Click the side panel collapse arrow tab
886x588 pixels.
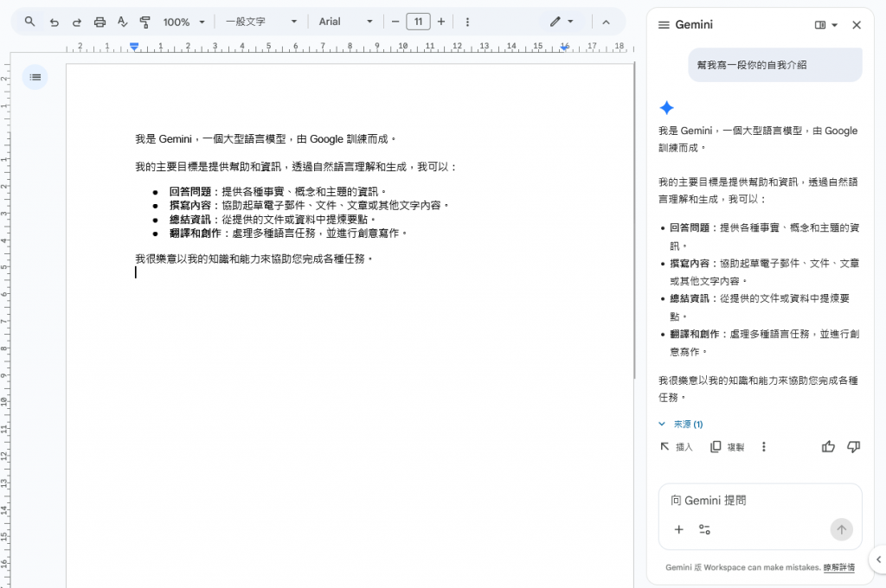(879, 559)
